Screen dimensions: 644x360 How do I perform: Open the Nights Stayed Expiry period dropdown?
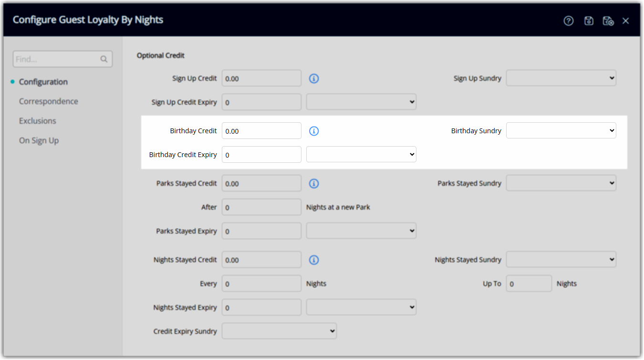(x=361, y=307)
